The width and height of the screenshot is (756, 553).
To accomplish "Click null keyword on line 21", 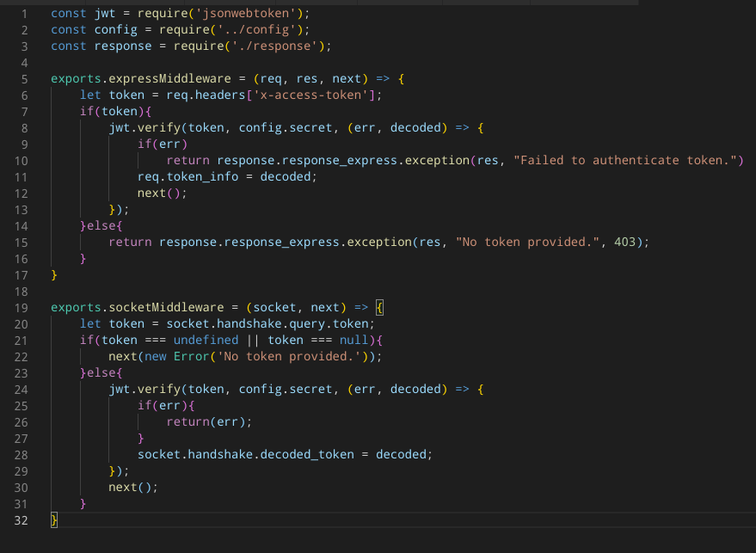I will (353, 341).
